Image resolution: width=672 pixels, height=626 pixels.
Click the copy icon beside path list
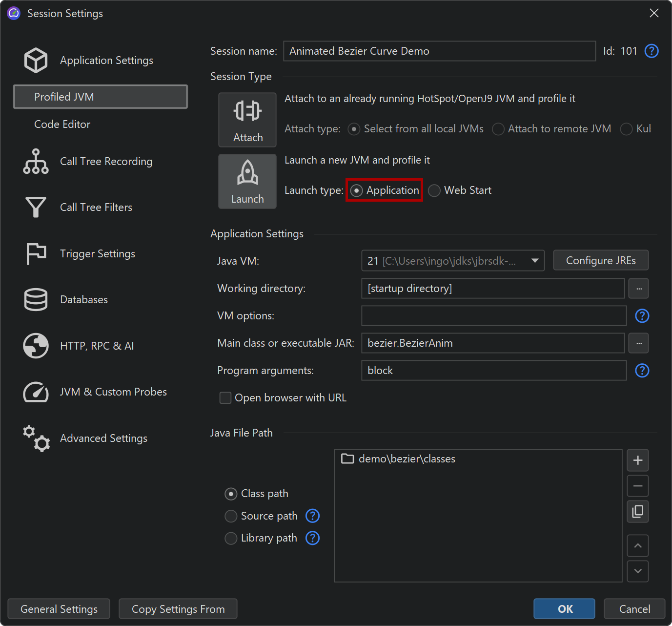tap(637, 511)
